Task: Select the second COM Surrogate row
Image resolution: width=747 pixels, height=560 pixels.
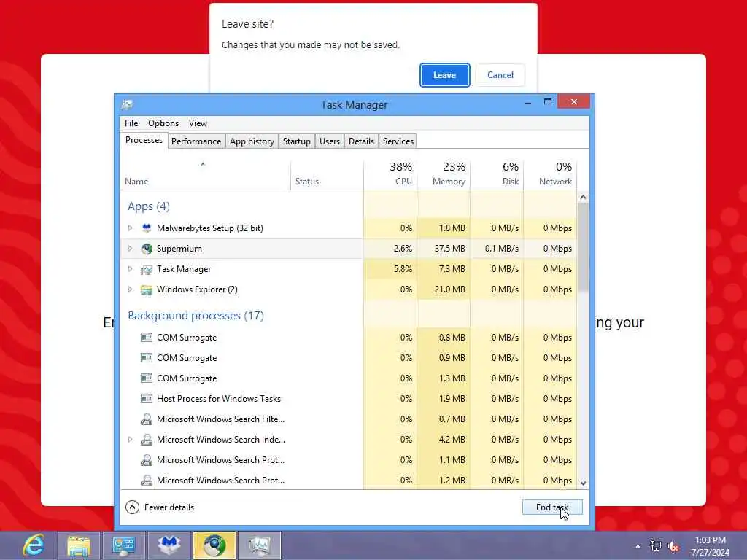Action: tap(348, 358)
